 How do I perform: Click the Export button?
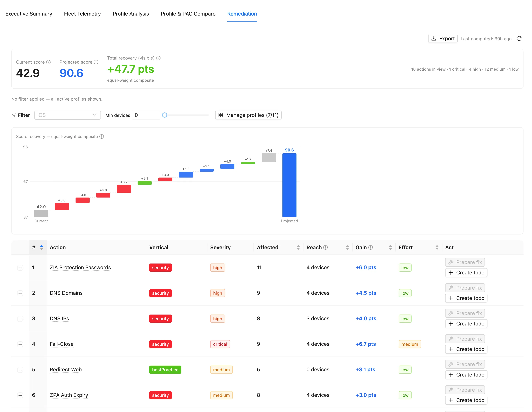(x=443, y=38)
